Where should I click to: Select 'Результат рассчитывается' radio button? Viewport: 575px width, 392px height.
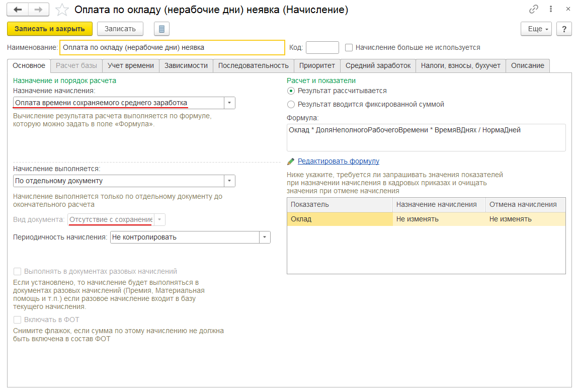click(x=291, y=91)
